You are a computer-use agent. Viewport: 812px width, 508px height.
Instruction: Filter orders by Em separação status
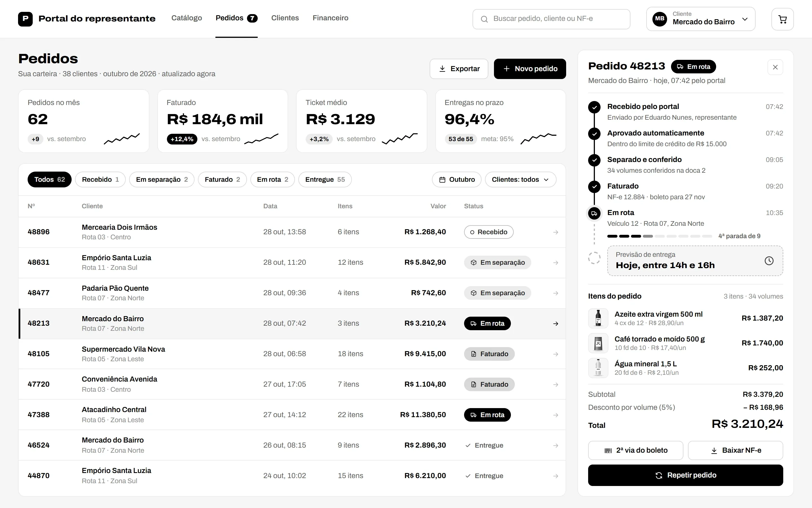pos(162,179)
